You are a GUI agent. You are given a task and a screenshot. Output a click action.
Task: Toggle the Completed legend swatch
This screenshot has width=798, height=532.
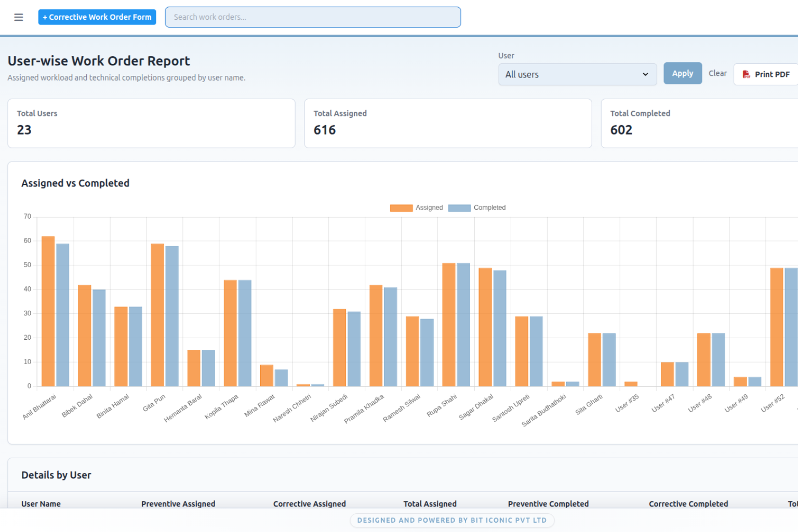(x=459, y=208)
